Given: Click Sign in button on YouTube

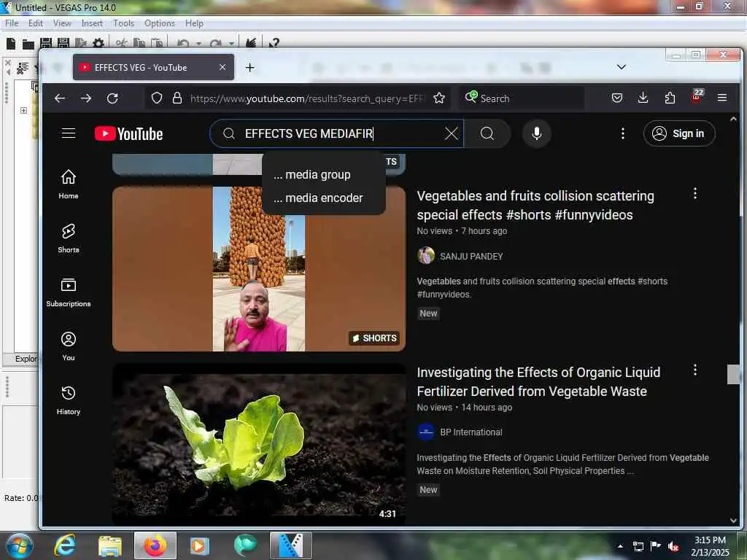Looking at the screenshot, I should (x=679, y=133).
